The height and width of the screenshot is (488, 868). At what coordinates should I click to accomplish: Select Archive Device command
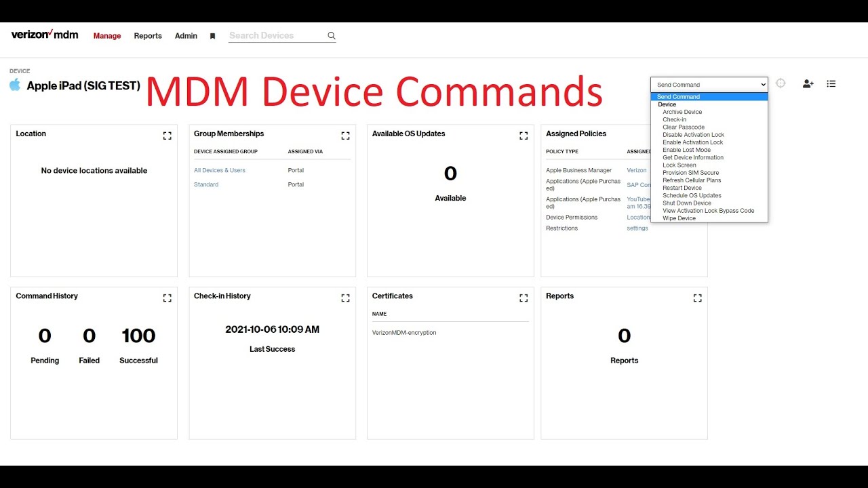pos(682,112)
